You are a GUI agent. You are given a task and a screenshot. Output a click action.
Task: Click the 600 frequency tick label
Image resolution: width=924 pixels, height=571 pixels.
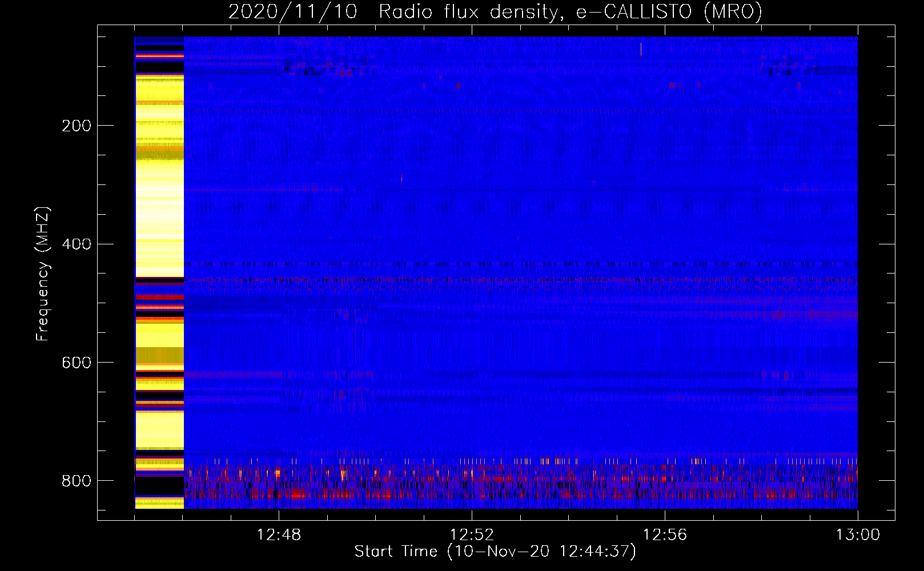(x=77, y=363)
